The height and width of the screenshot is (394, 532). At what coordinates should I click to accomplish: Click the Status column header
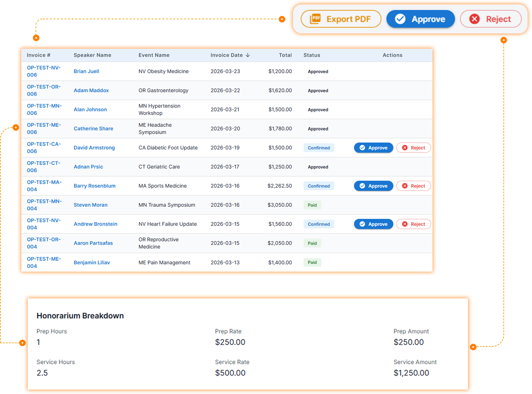[312, 55]
